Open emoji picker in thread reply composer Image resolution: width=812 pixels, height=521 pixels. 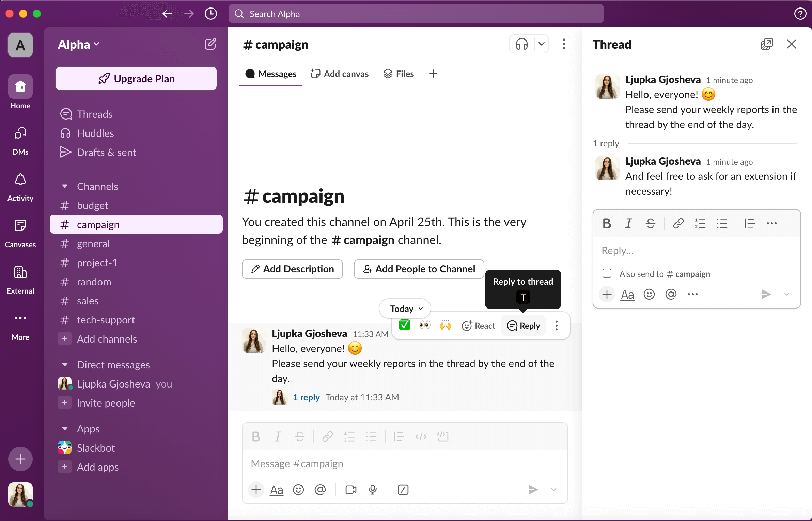(649, 294)
